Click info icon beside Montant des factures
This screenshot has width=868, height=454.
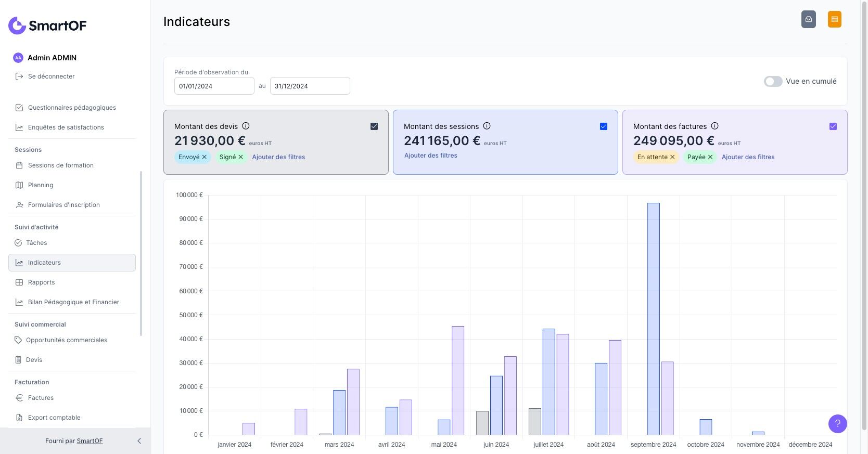point(714,126)
